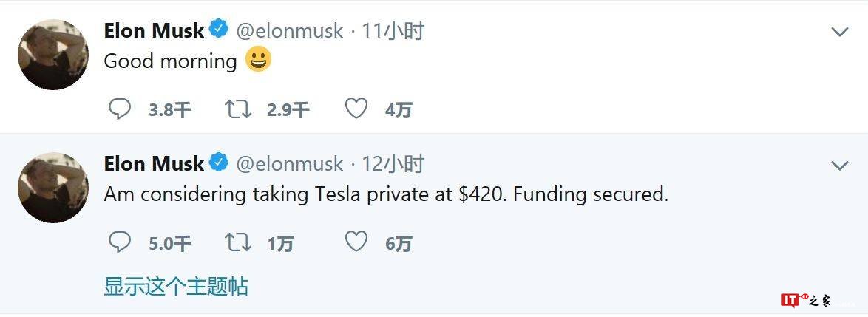This screenshot has height=317, width=868.
Task: Click verified badge on Good morning tweet
Action: [219, 30]
